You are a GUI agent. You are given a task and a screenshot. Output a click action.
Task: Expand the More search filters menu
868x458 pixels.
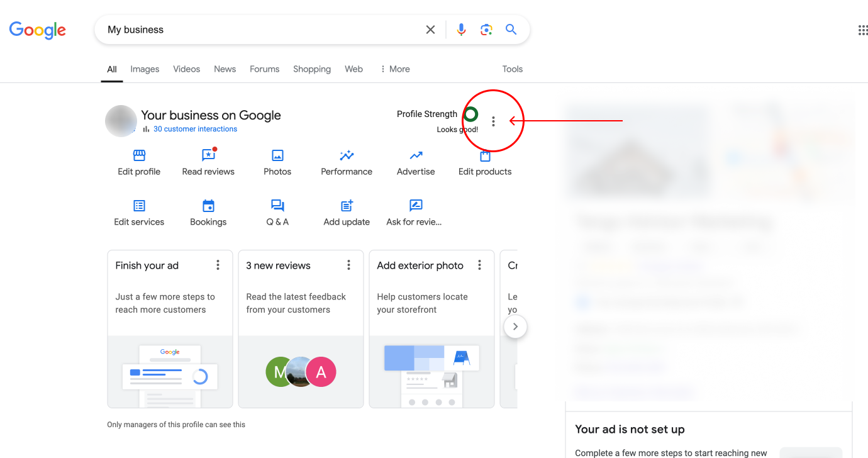[395, 69]
